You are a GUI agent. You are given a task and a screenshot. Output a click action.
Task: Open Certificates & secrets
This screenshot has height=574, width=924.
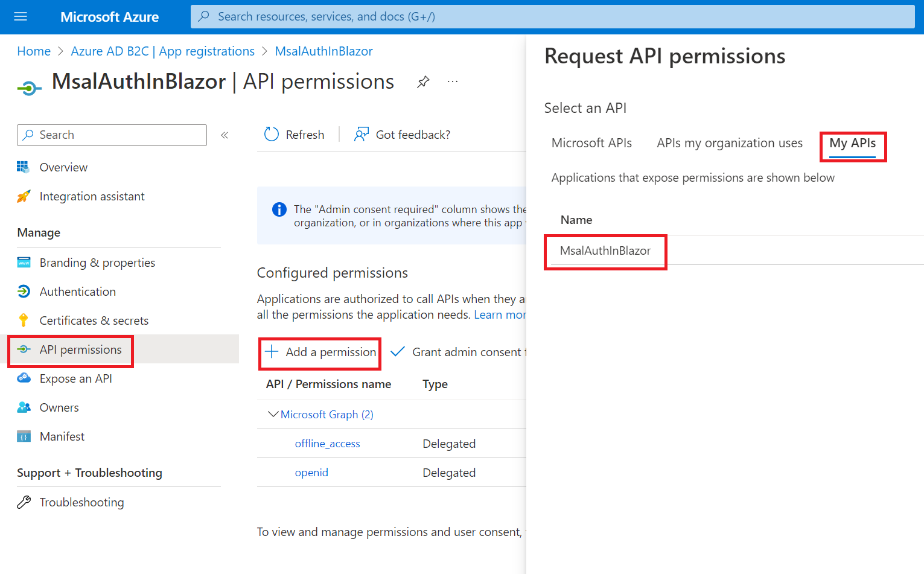pos(94,320)
